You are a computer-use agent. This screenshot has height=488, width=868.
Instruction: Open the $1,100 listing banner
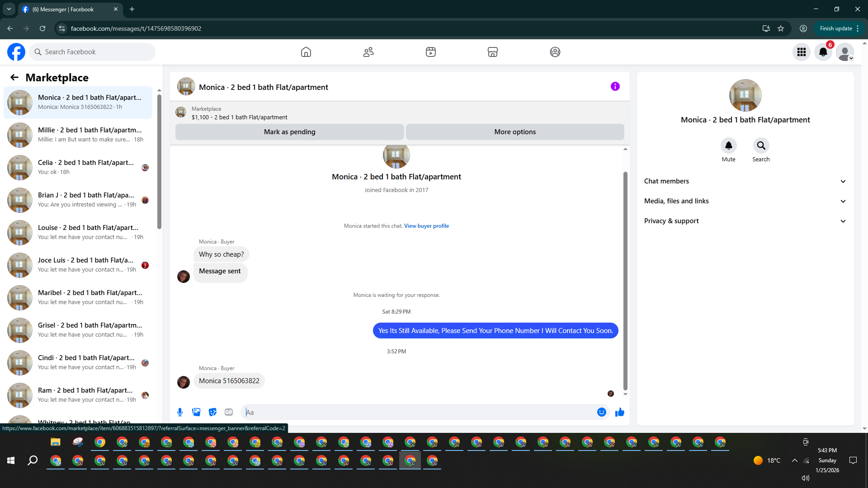tap(400, 113)
